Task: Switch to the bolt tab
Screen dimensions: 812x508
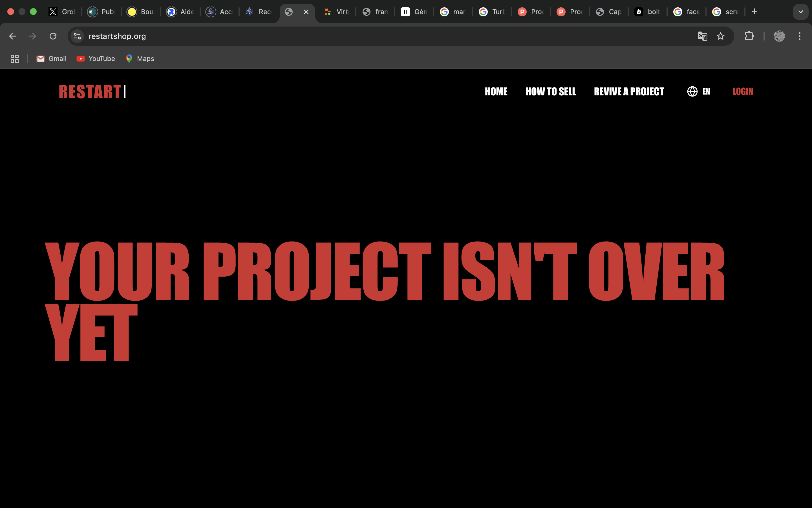Action: [648, 12]
